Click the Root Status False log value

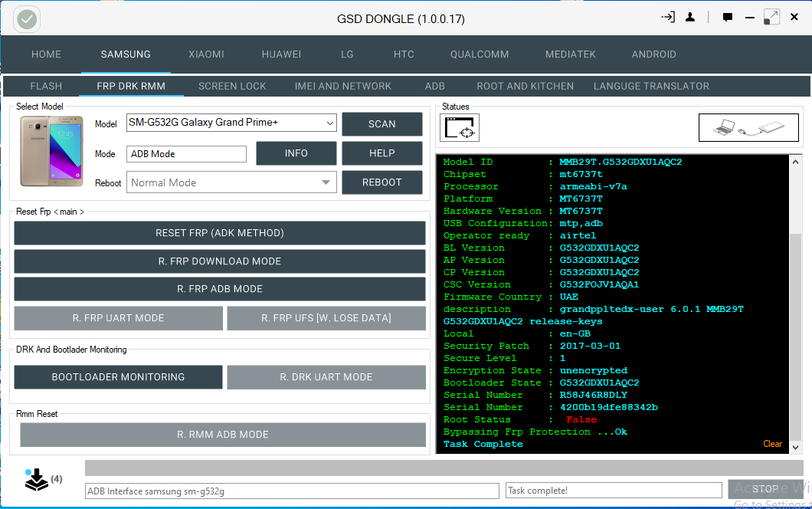[581, 419]
